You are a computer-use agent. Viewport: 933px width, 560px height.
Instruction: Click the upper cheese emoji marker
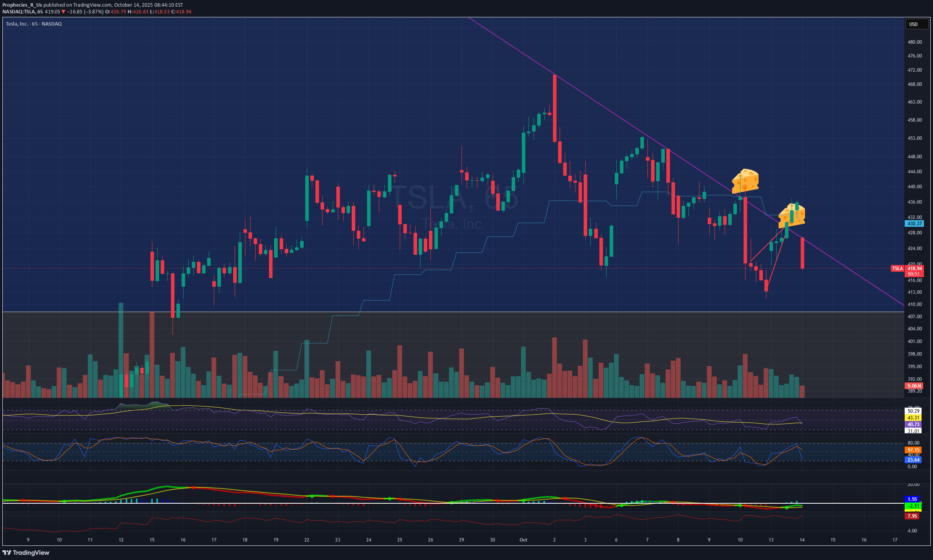(x=745, y=181)
